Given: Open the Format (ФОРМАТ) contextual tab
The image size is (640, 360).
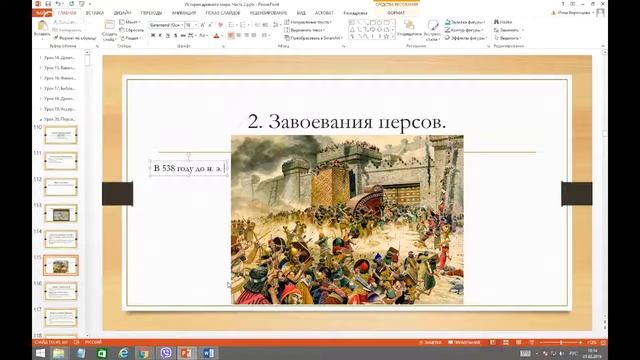Looking at the screenshot, I should [396, 13].
